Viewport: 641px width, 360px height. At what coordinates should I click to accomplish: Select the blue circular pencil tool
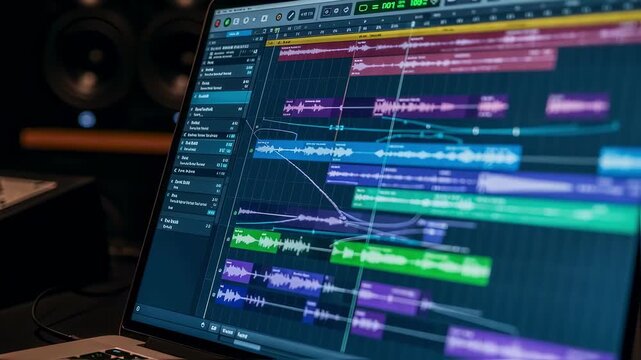[x=291, y=16]
